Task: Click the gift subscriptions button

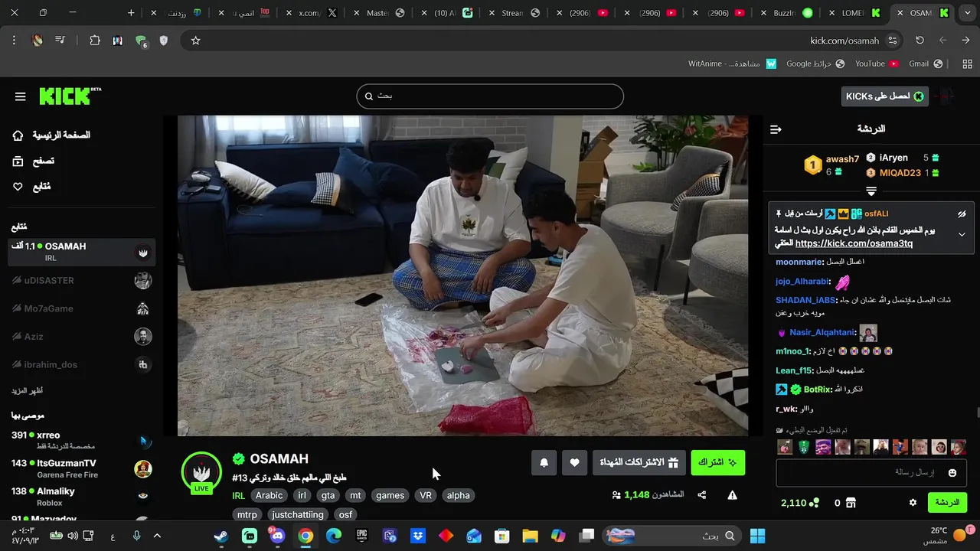Action: coord(639,462)
